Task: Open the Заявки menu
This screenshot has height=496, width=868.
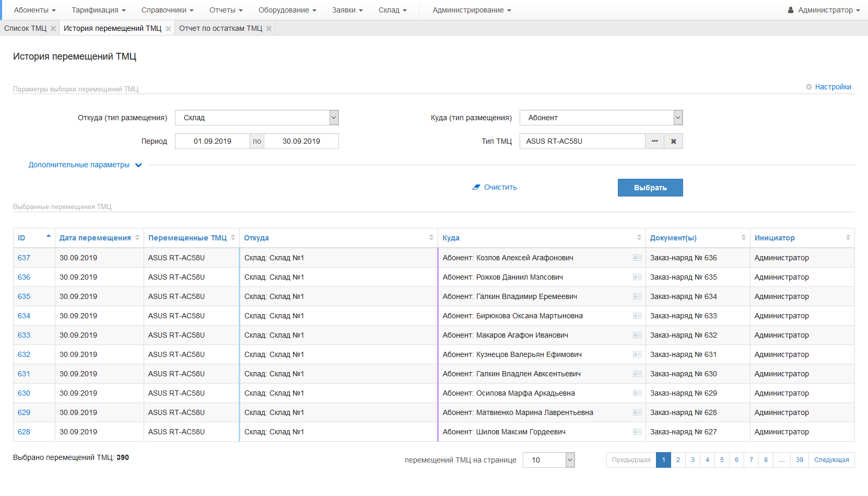Action: [x=347, y=10]
